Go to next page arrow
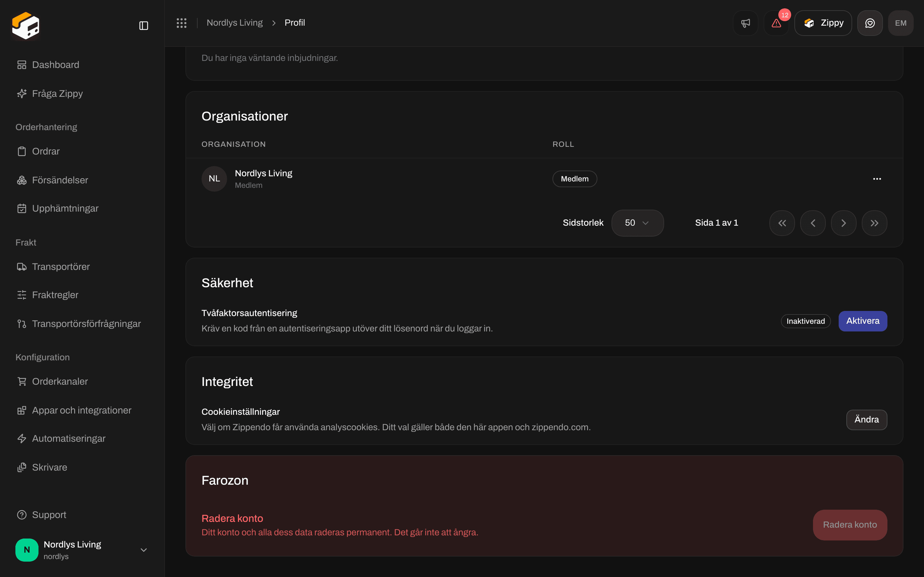Screen dimensions: 924x577 [843, 223]
